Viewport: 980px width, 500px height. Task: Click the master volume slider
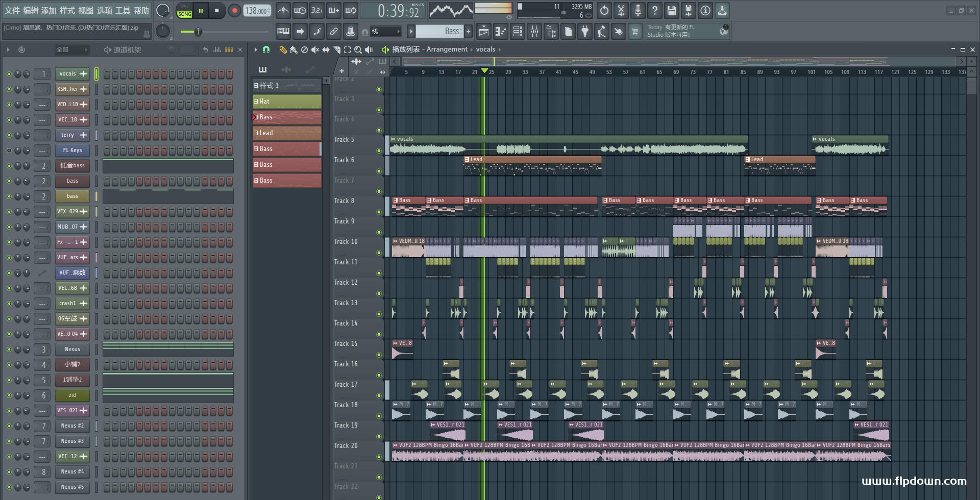[224, 32]
